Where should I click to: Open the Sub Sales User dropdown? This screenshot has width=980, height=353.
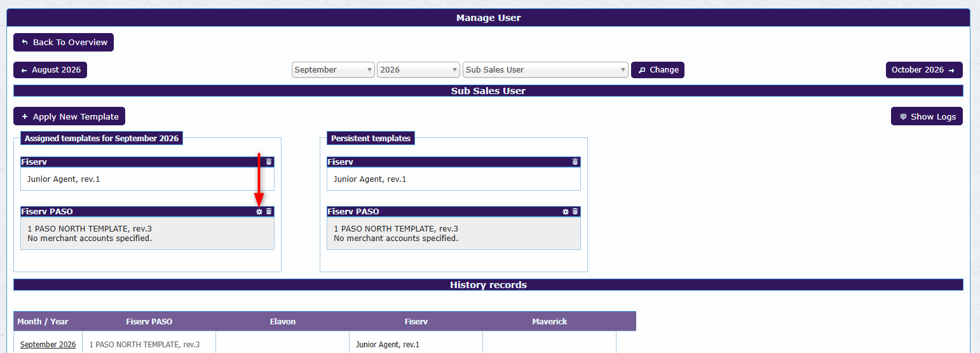(x=545, y=70)
